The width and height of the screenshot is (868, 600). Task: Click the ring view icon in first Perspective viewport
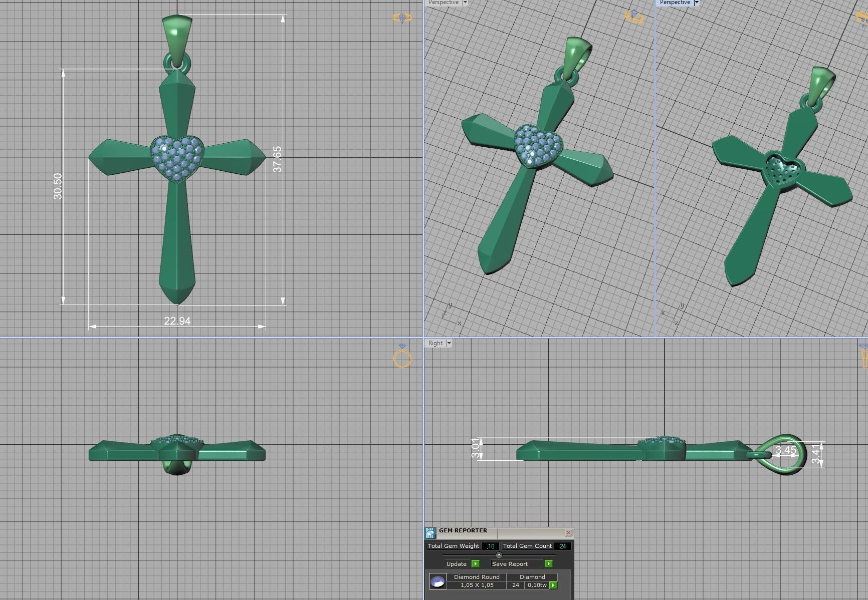[634, 17]
